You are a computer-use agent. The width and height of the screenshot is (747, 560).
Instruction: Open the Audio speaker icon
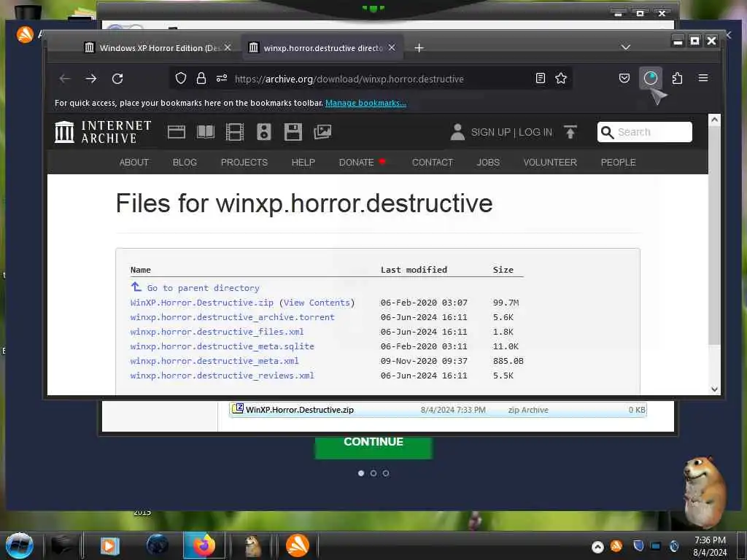coord(264,132)
